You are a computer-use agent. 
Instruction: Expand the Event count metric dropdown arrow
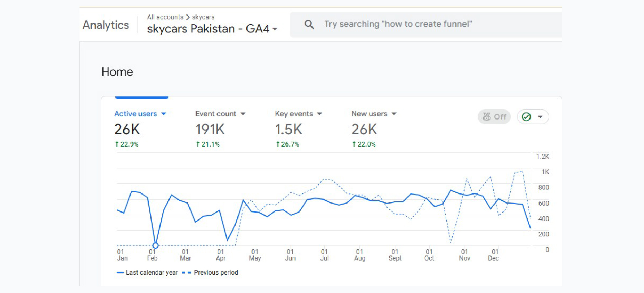(x=243, y=114)
